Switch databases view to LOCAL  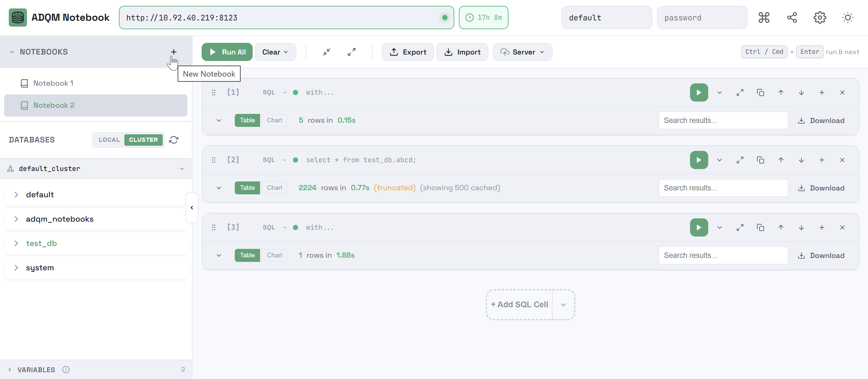pyautogui.click(x=109, y=140)
